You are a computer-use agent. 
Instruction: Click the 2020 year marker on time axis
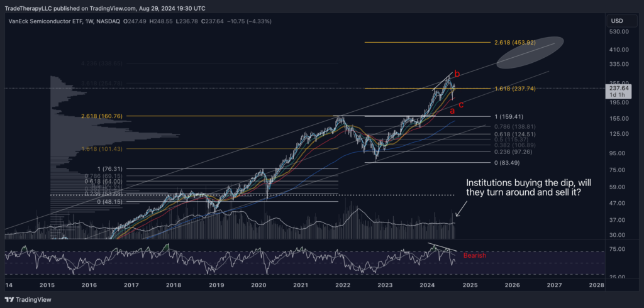pos(258,285)
